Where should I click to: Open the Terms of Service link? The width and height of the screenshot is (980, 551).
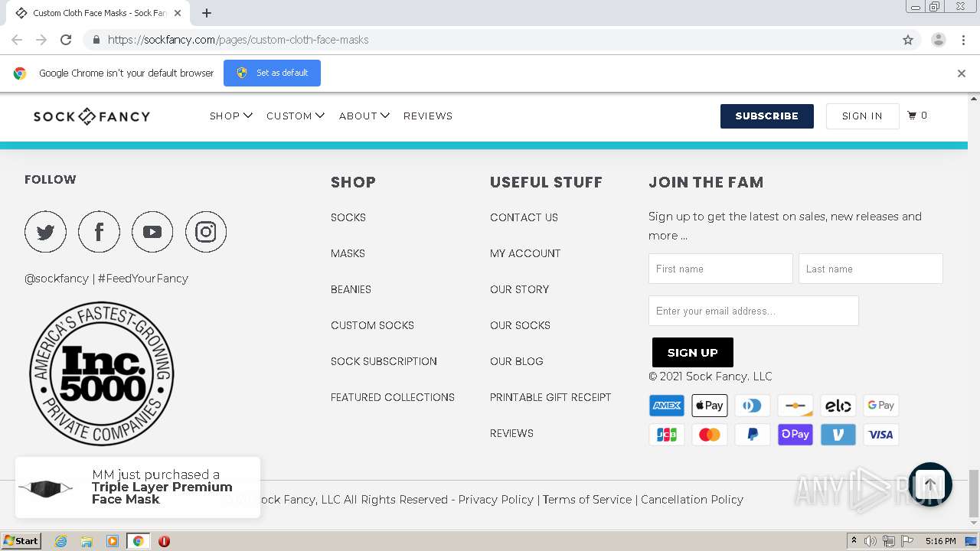click(587, 500)
